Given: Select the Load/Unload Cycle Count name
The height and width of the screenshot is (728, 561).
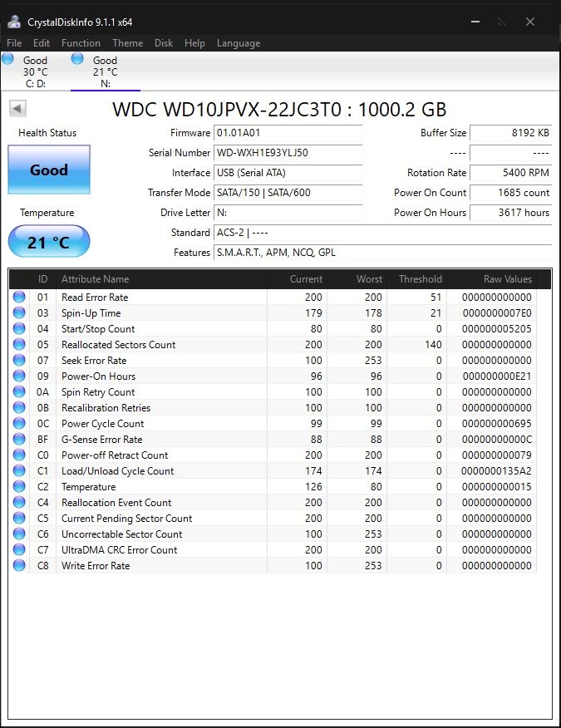Looking at the screenshot, I should tap(117, 470).
